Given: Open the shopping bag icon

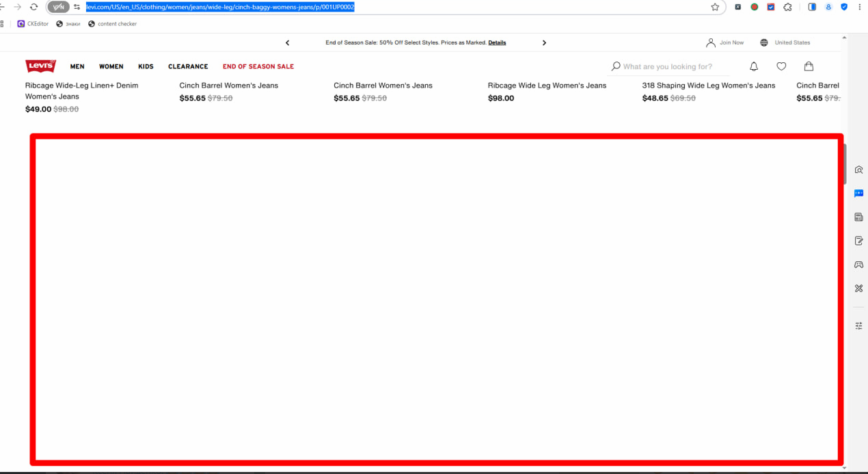Looking at the screenshot, I should point(809,66).
